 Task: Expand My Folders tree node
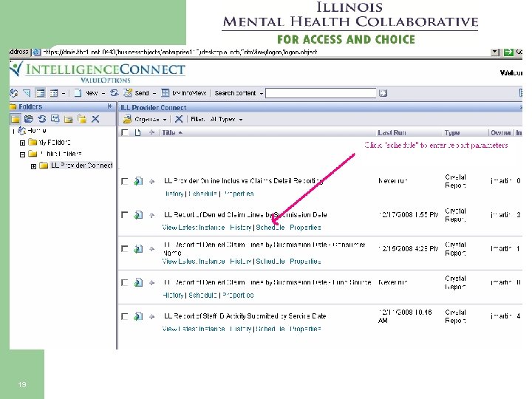[x=22, y=143]
